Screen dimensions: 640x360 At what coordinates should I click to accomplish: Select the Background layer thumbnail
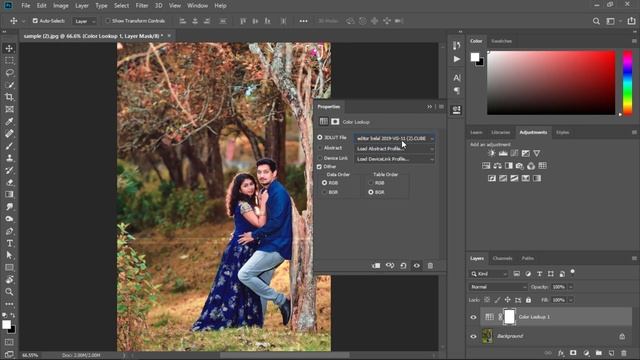[x=487, y=337]
